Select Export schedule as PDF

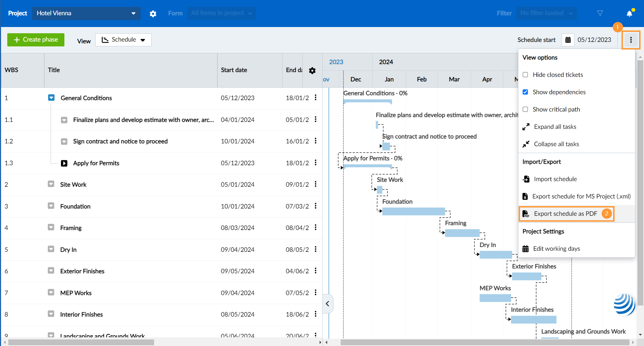pos(565,214)
